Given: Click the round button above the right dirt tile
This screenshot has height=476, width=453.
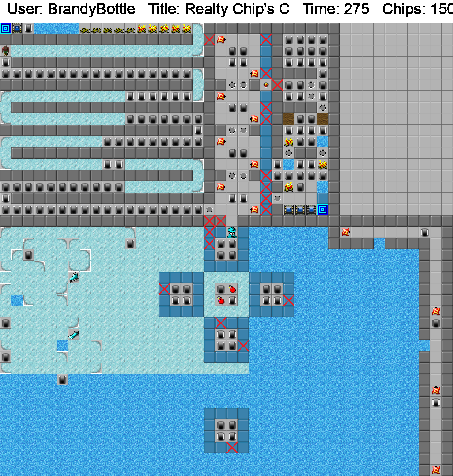Looking at the screenshot, I should click(323, 108).
